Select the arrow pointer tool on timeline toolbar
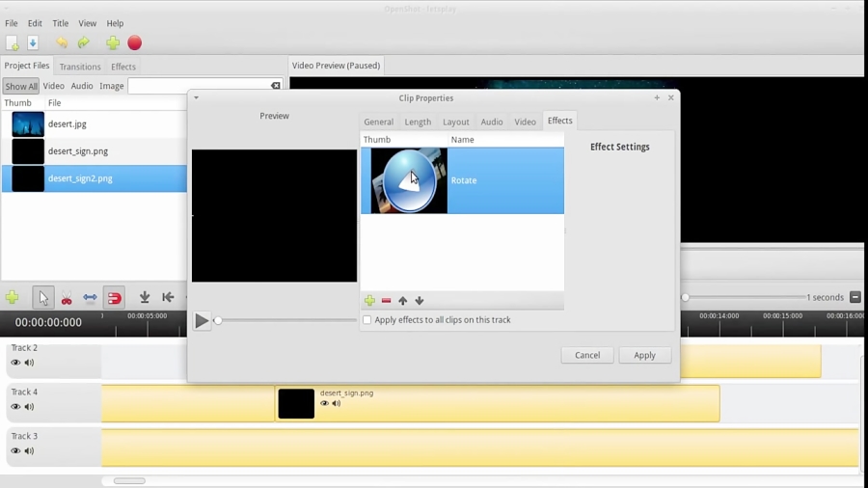Screen dimensions: 868x488 pos(43,298)
